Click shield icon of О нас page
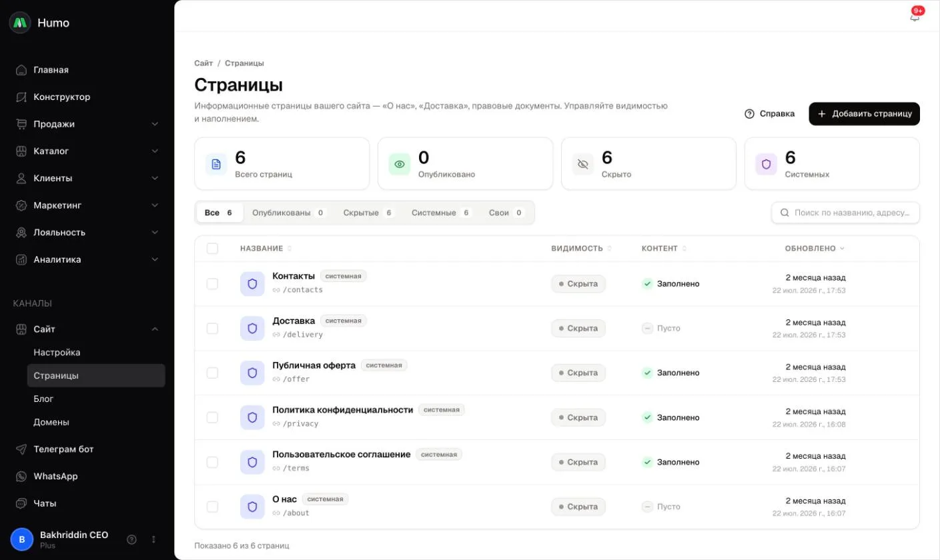Screen dimensions: 940x560 click(252, 507)
